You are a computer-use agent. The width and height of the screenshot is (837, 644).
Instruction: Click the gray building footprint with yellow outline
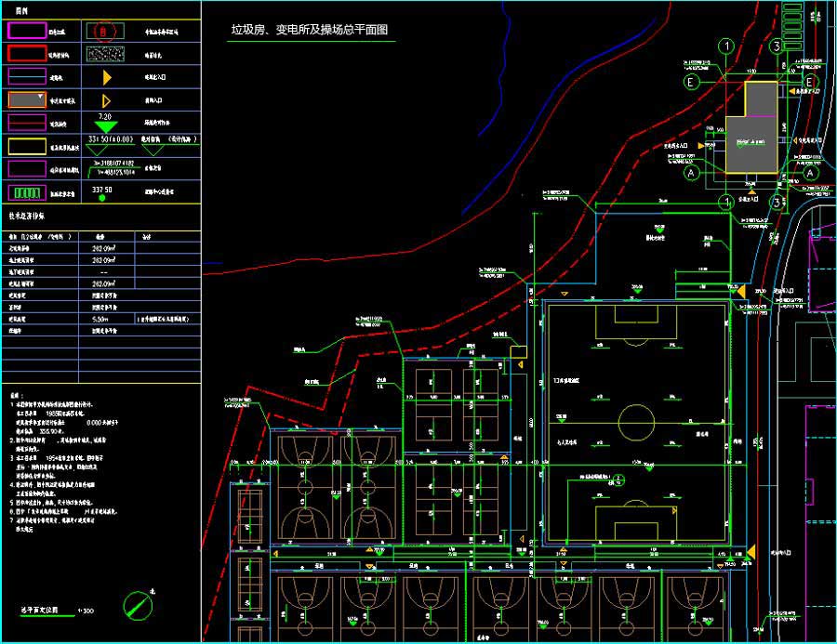(751, 130)
